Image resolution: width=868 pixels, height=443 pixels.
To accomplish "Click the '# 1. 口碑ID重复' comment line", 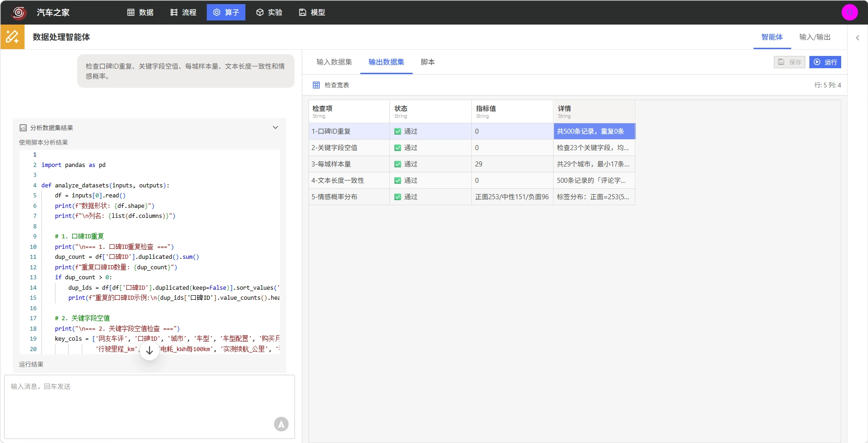I will (80, 237).
